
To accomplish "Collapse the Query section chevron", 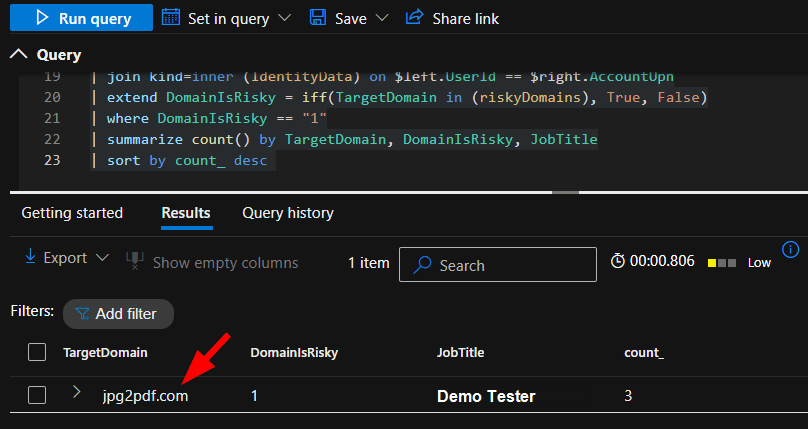I will tap(19, 55).
